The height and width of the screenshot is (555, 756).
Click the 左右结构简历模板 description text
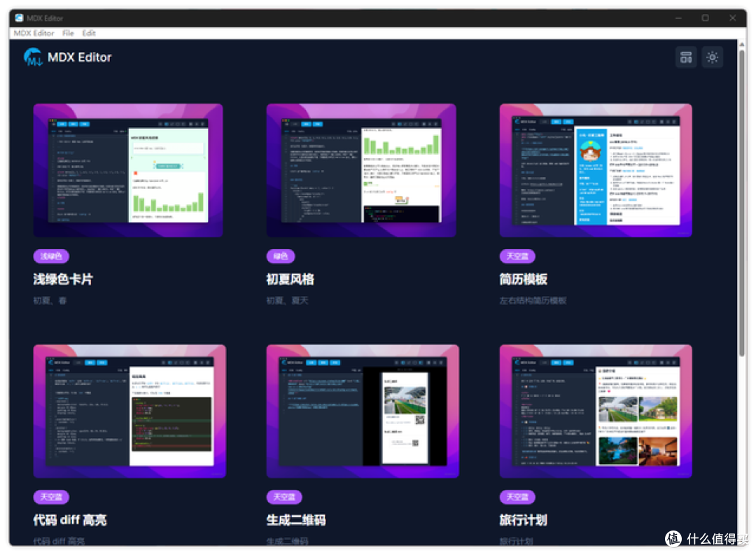pyautogui.click(x=533, y=300)
